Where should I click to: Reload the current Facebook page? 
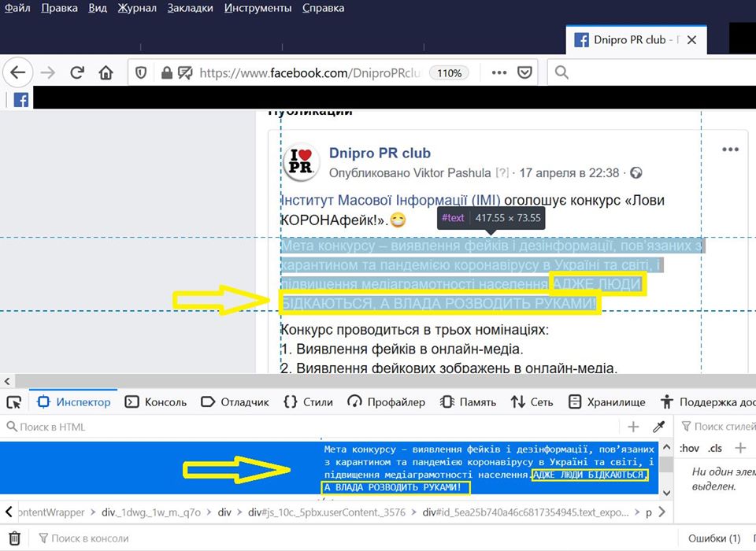[76, 72]
